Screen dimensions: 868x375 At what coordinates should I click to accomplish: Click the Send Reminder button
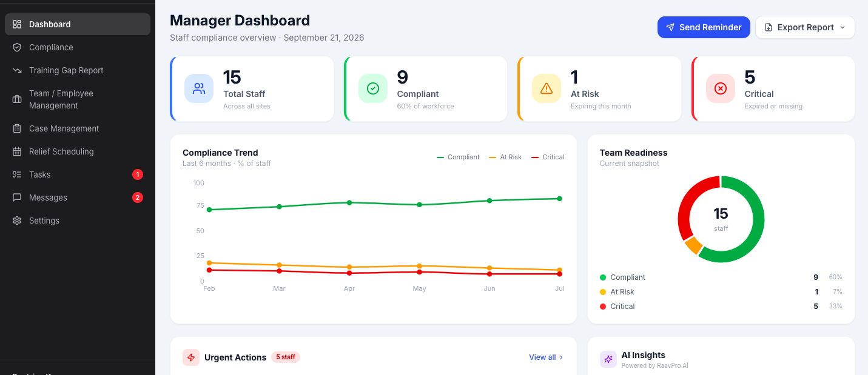pyautogui.click(x=704, y=27)
